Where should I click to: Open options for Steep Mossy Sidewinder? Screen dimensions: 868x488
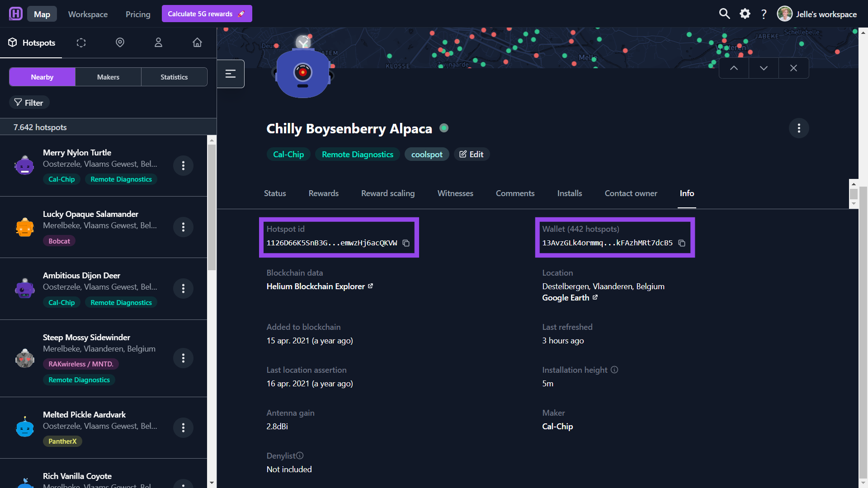point(183,358)
